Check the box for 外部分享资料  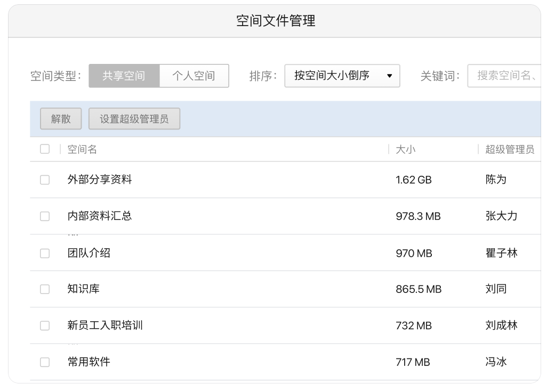pos(45,180)
